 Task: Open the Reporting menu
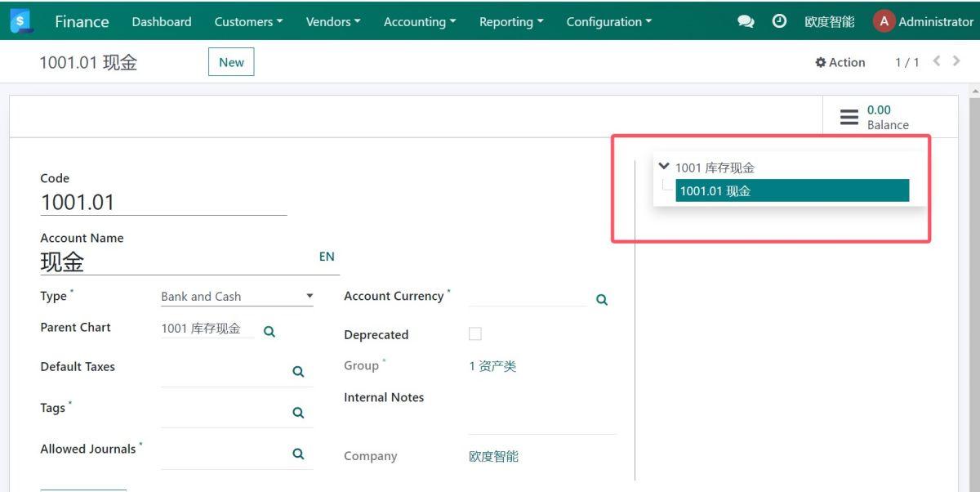point(511,22)
